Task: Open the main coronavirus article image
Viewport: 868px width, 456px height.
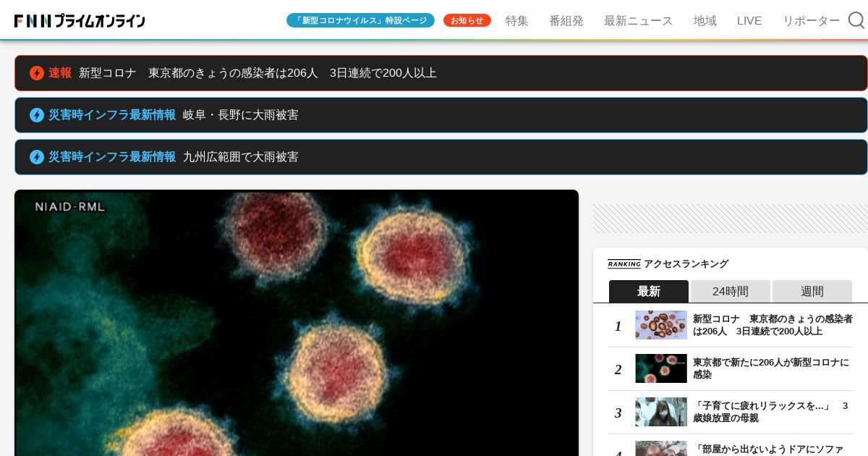Action: point(297,323)
